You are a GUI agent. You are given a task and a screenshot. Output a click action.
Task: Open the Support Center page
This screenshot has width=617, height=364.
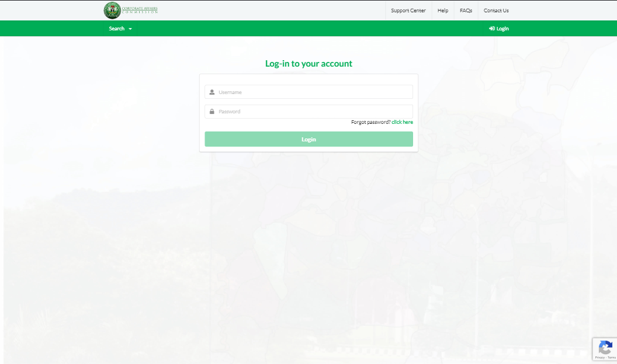[x=408, y=11]
